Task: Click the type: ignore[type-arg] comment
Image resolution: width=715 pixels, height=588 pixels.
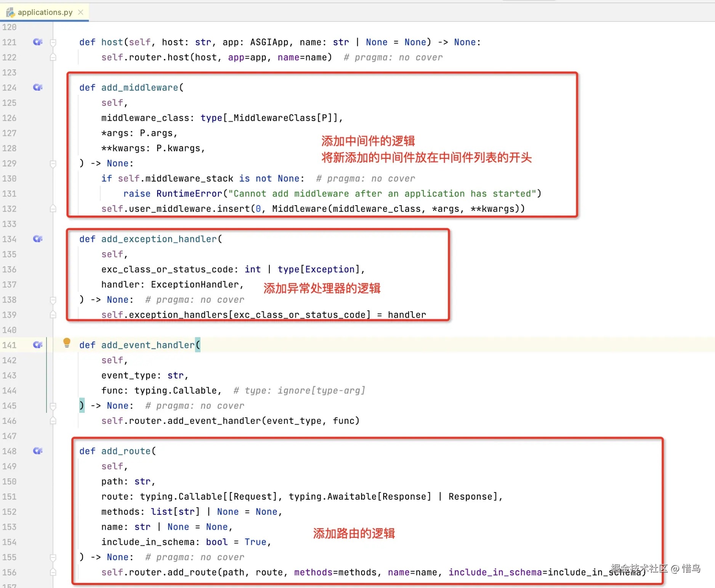Action: 300,390
